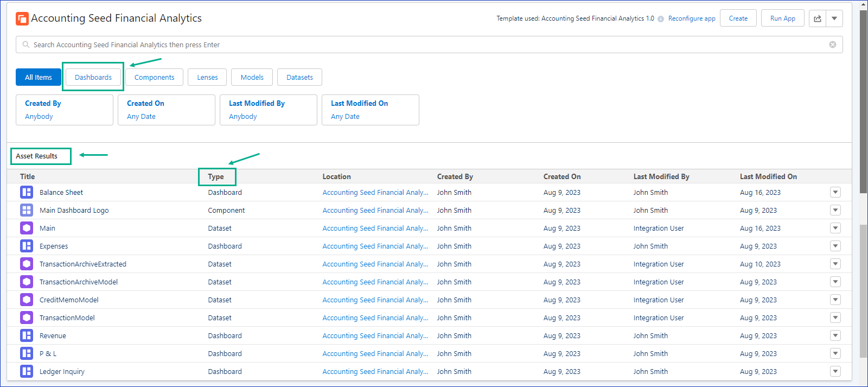868x387 pixels.
Task: Click the Main dataset icon
Action: pyautogui.click(x=27, y=228)
